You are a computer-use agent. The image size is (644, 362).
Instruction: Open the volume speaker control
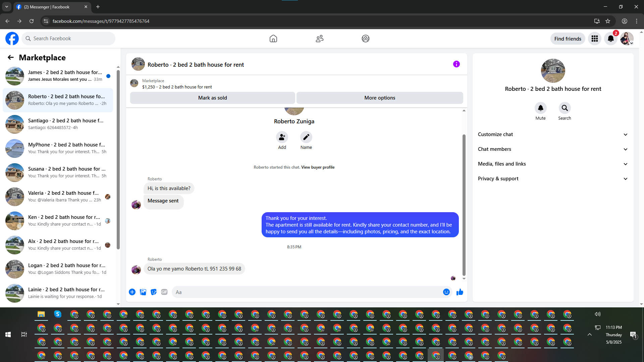pos(598,314)
